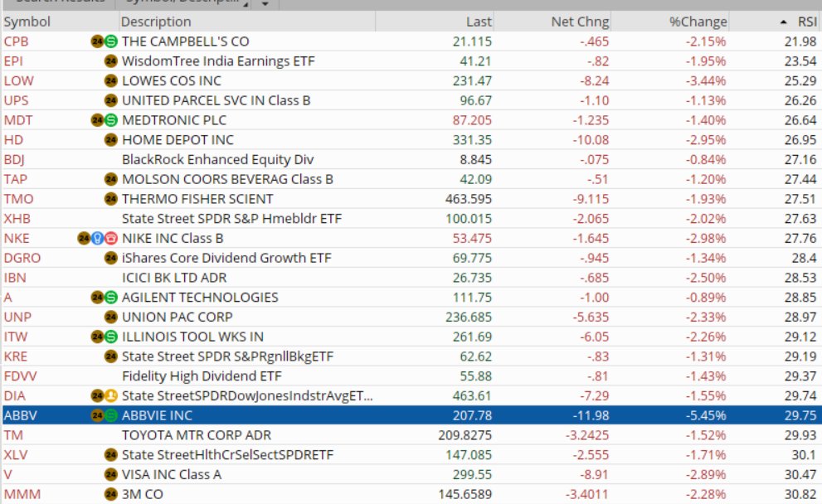
Task: Select the MMM symbol
Action: click(22, 494)
